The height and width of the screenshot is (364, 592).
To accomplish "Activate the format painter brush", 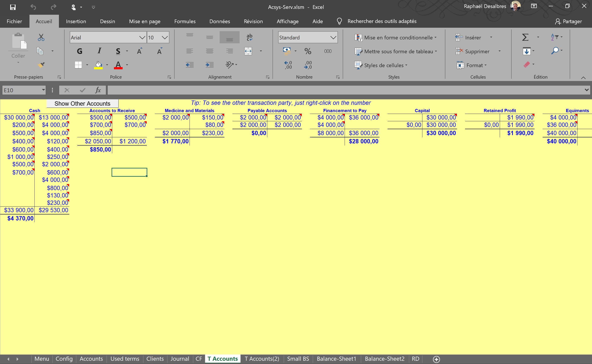I will tap(41, 65).
